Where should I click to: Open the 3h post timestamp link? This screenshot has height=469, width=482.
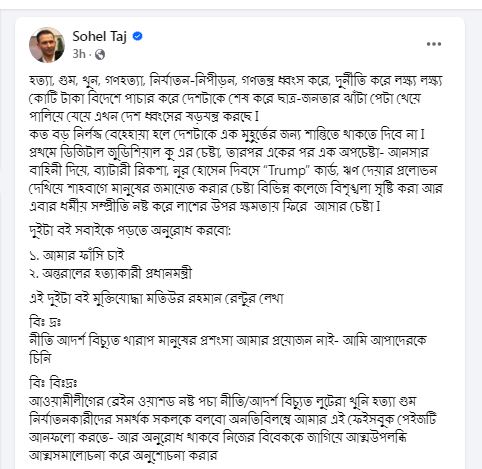click(79, 54)
